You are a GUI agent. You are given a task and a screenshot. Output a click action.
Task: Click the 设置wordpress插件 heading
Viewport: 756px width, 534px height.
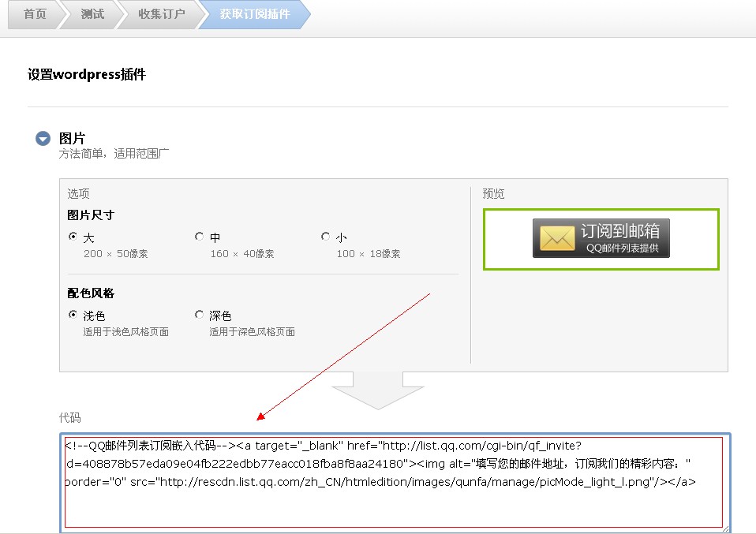[x=87, y=74]
